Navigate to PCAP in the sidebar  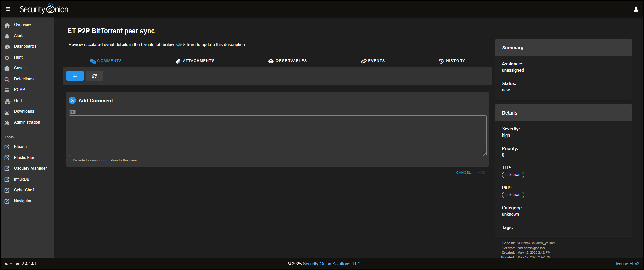(19, 90)
